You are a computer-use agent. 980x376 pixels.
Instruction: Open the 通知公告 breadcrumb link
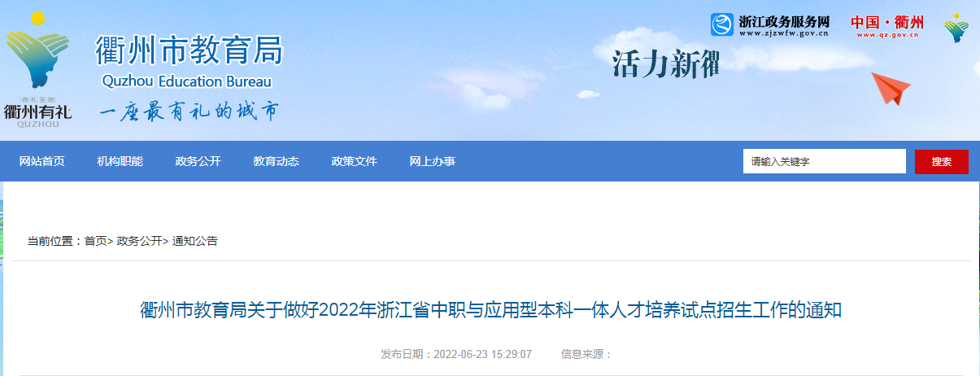195,241
